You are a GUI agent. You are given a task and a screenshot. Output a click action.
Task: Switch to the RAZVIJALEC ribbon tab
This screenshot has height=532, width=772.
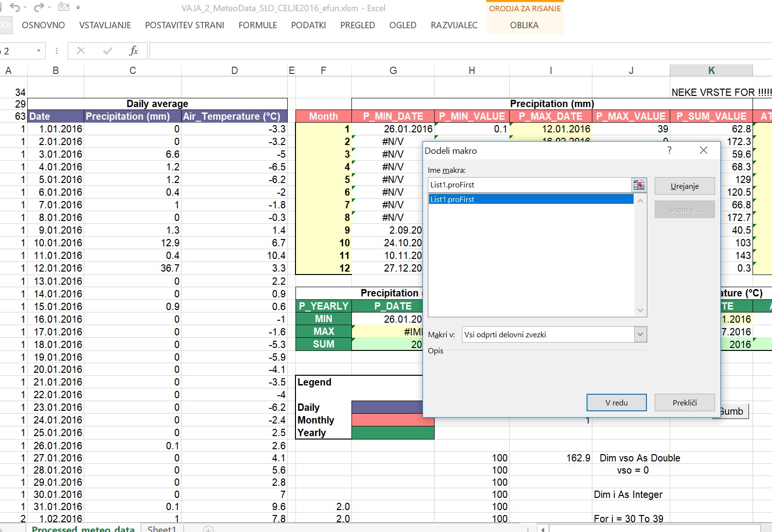click(x=454, y=25)
